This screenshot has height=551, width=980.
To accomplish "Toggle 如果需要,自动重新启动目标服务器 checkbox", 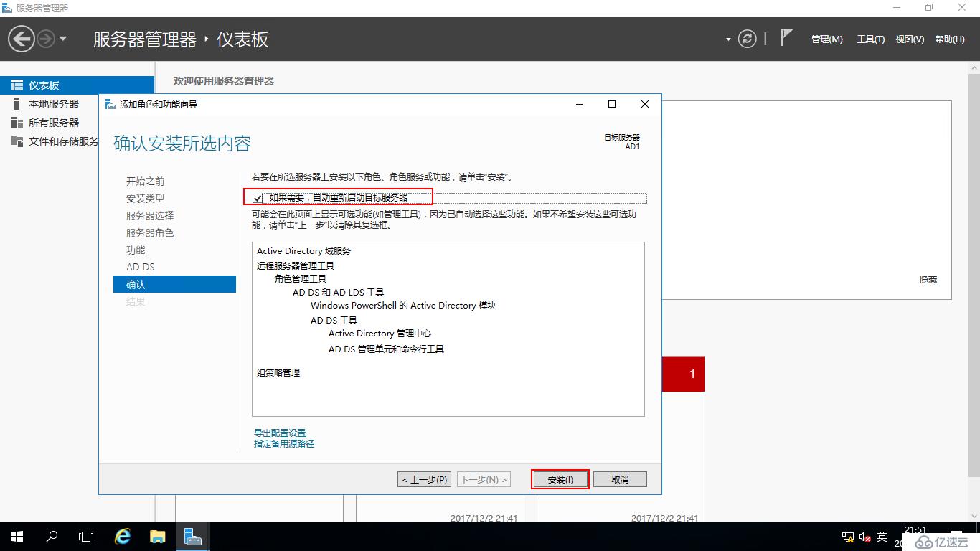I will click(258, 197).
